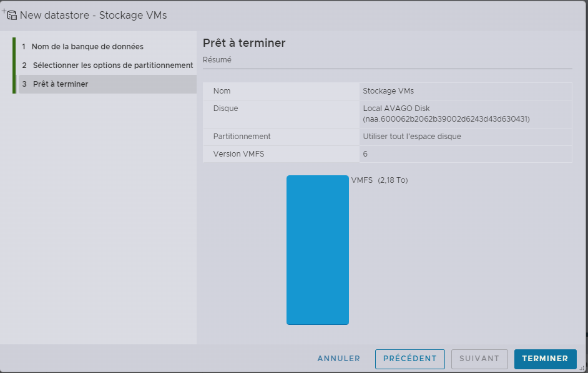Click the Disque row label
588x373 pixels.
(x=225, y=109)
